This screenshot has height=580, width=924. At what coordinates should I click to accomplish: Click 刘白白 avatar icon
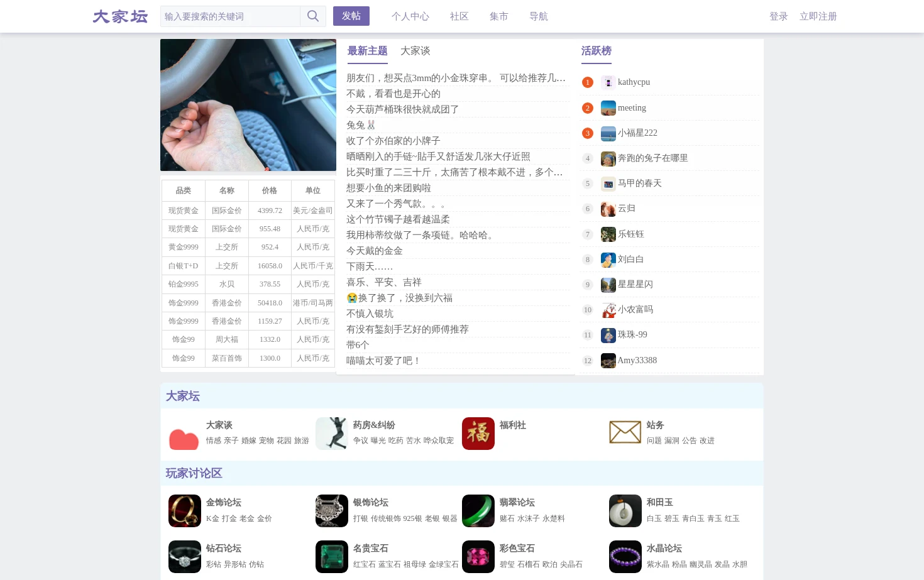click(x=608, y=260)
